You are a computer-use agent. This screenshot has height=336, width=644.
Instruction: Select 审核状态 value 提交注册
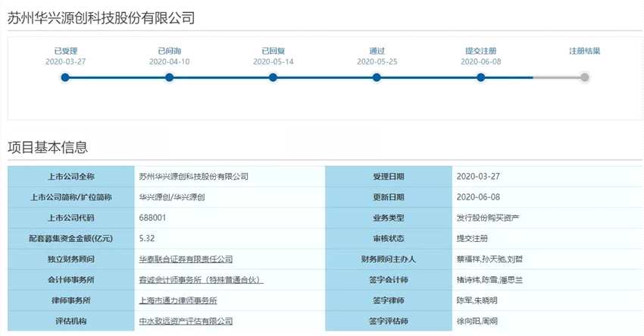[472, 238]
